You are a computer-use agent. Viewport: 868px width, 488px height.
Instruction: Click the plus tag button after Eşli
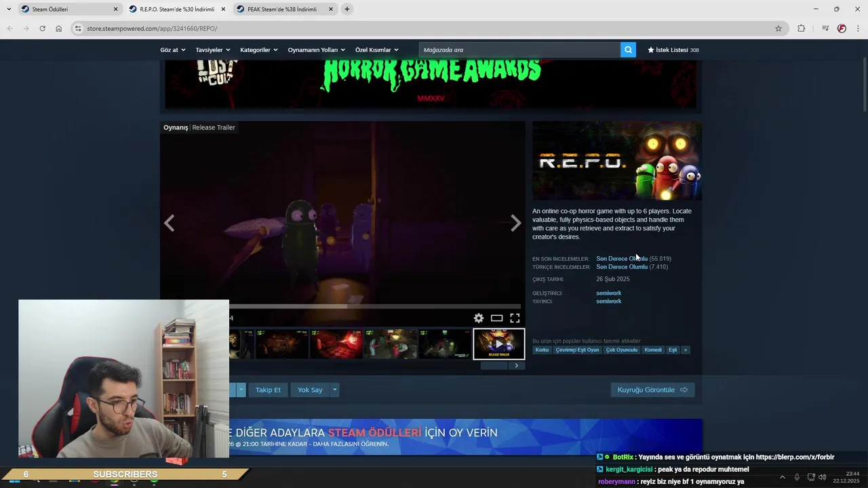tap(685, 350)
